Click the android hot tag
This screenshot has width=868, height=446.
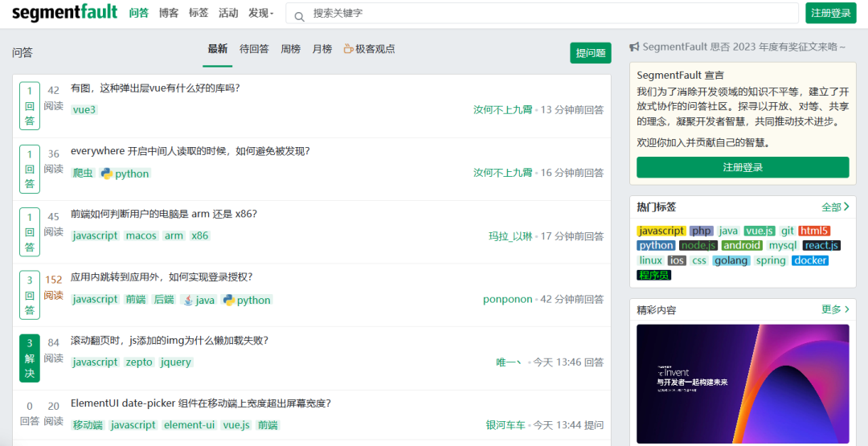[x=743, y=245]
